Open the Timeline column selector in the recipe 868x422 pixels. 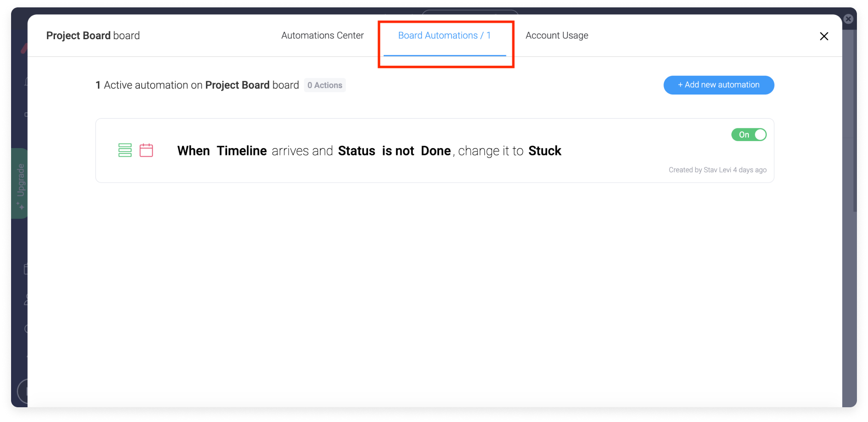tap(241, 151)
